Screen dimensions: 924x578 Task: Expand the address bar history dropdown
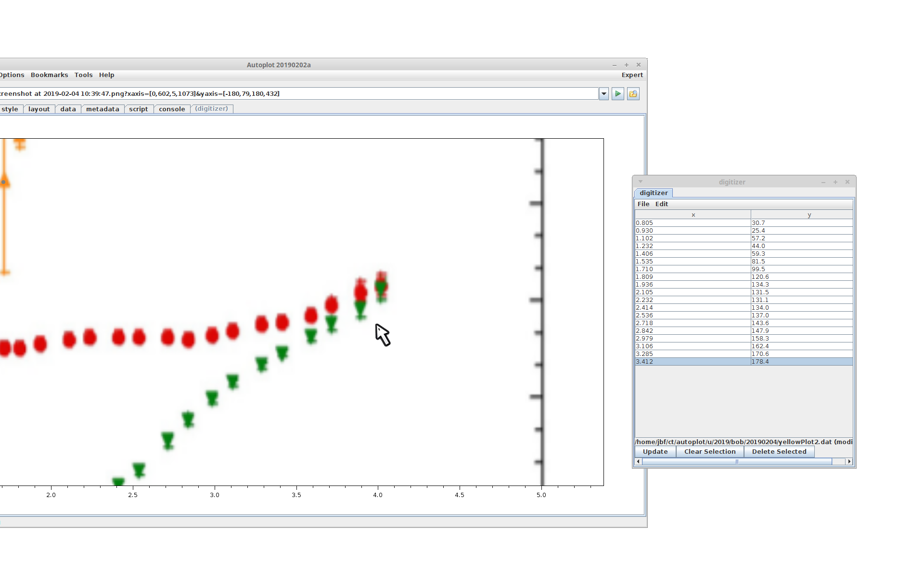click(604, 93)
